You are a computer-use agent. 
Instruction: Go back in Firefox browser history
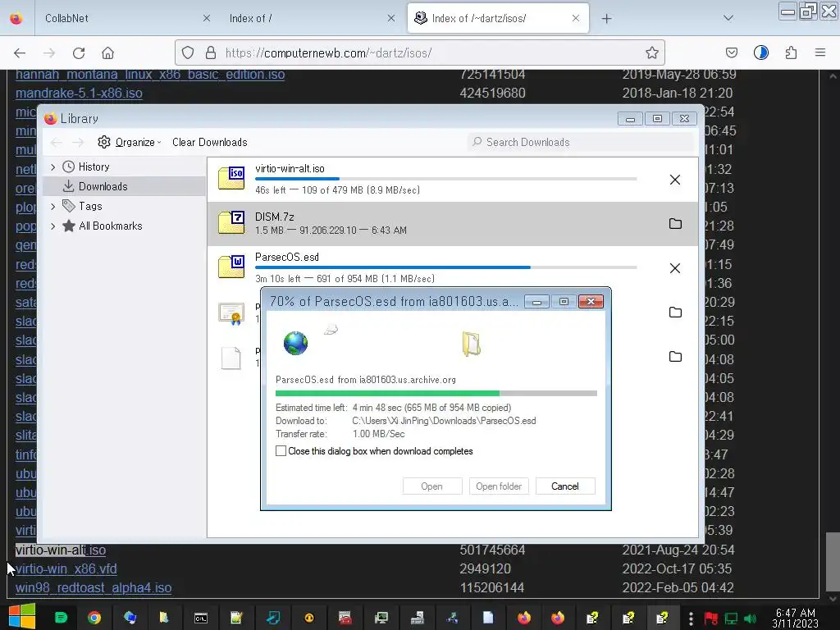[x=20, y=53]
